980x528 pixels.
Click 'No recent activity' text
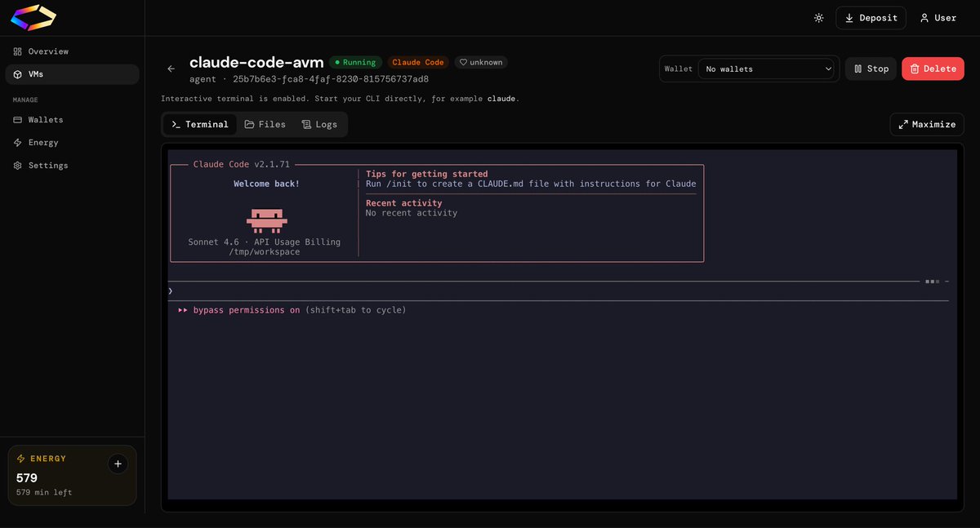tap(412, 213)
